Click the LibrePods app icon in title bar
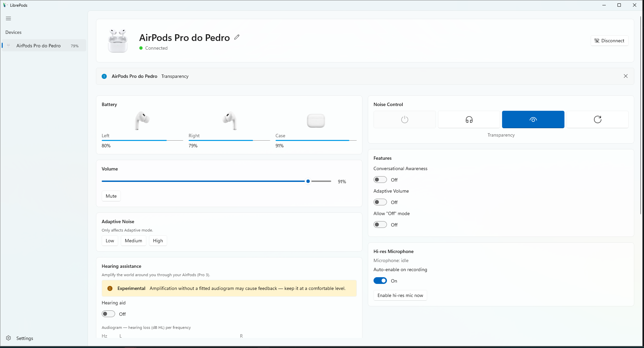 pos(5,5)
